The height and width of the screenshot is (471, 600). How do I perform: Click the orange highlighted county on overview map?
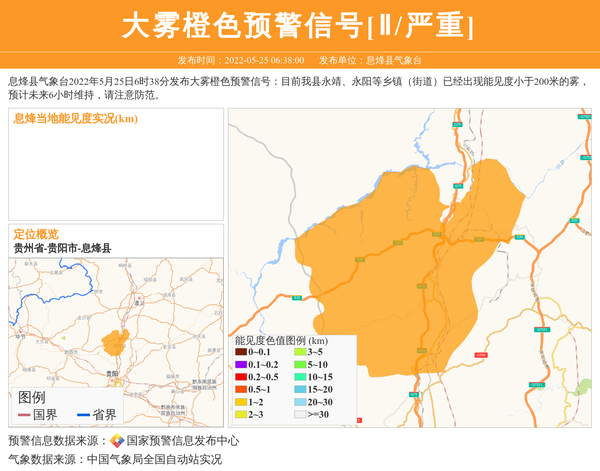pyautogui.click(x=114, y=344)
